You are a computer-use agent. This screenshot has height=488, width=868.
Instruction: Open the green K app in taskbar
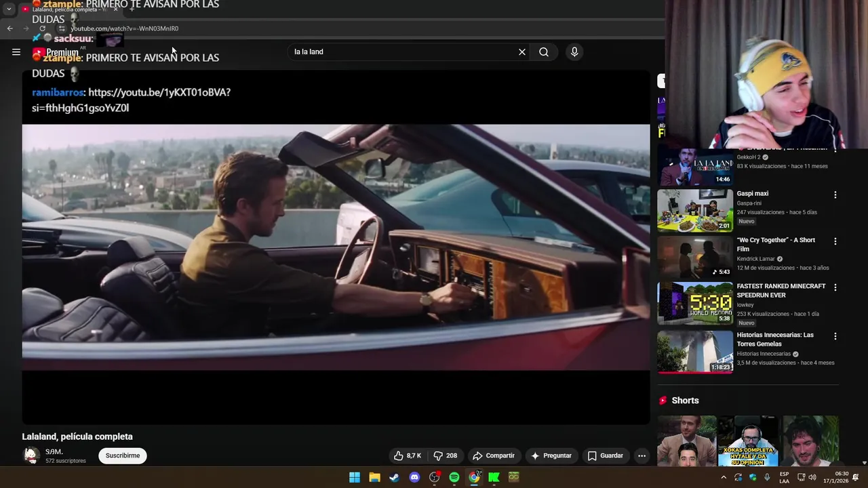[x=494, y=477]
